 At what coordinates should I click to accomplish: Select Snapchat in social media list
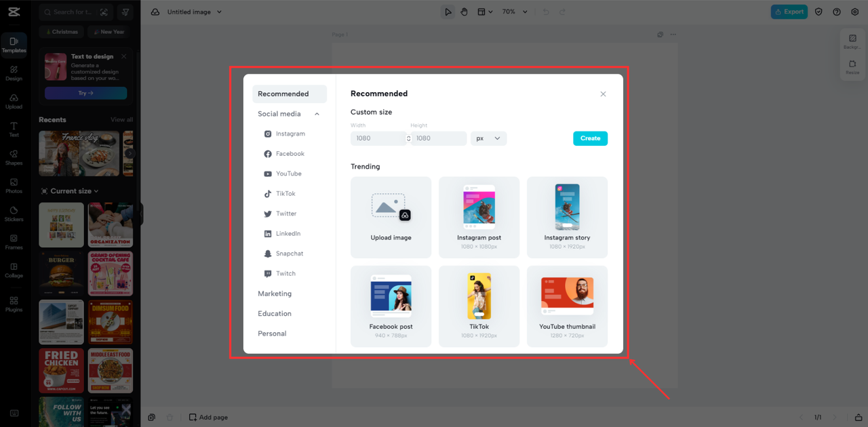point(290,253)
